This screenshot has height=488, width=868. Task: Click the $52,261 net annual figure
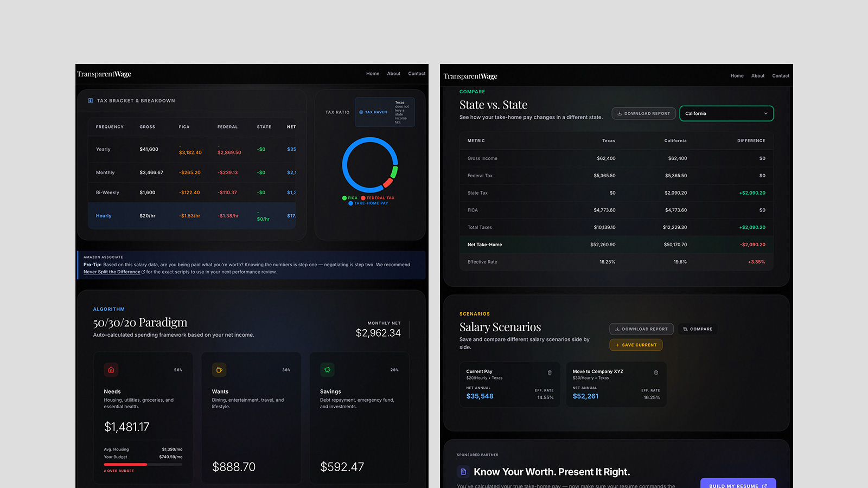tap(585, 396)
